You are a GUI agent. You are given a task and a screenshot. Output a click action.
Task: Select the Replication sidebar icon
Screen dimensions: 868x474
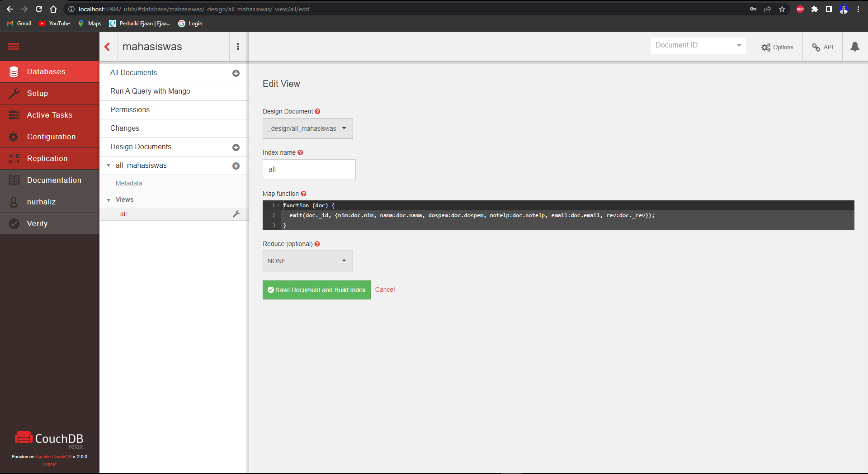tap(14, 158)
